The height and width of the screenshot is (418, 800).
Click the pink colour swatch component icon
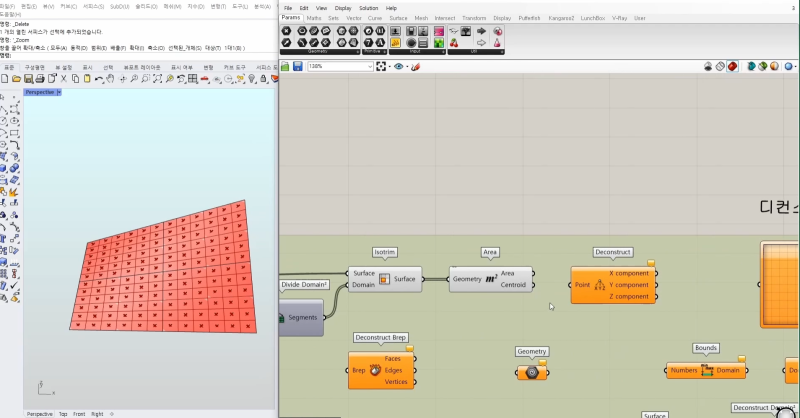pyautogui.click(x=439, y=31)
